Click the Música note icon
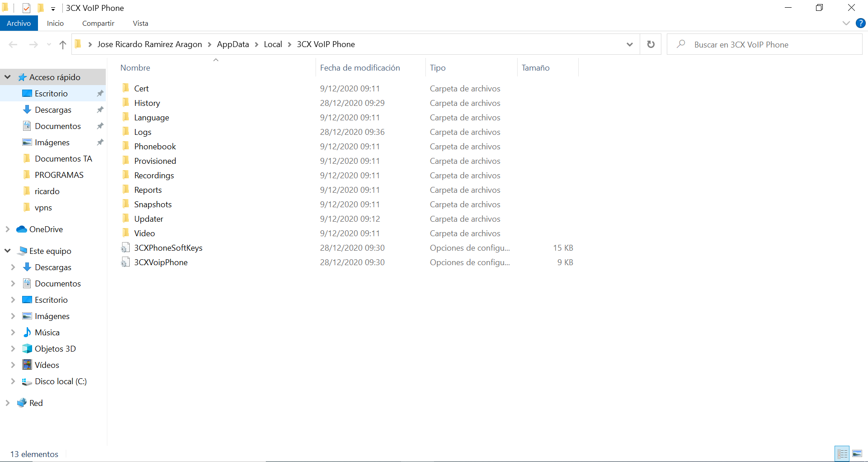 click(x=27, y=332)
